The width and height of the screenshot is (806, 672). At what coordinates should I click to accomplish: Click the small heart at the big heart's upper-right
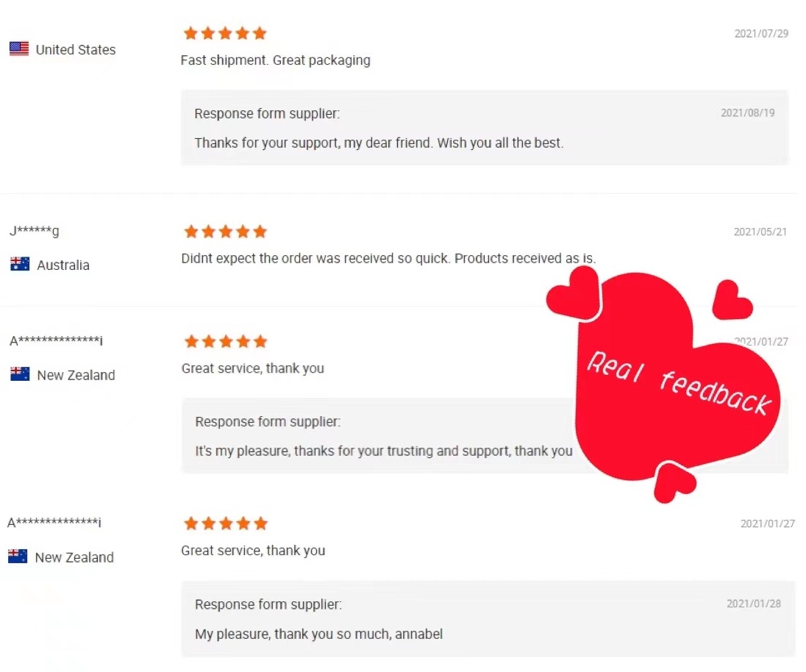tap(730, 300)
